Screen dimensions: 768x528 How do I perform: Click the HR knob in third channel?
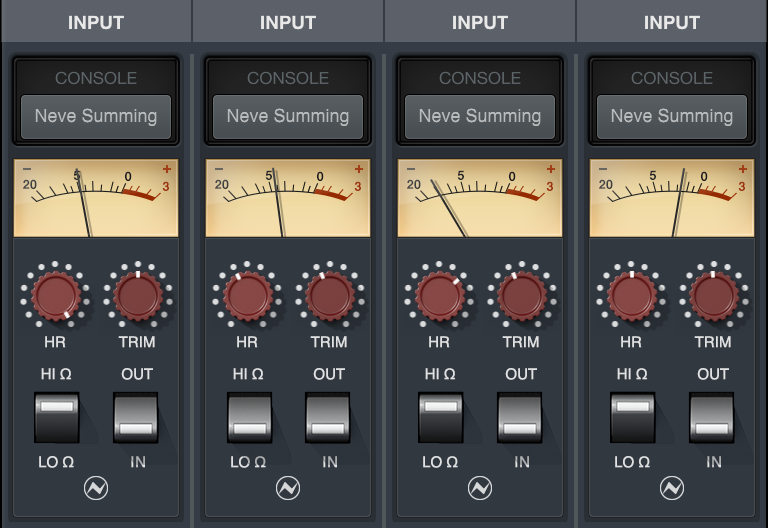pyautogui.click(x=440, y=296)
